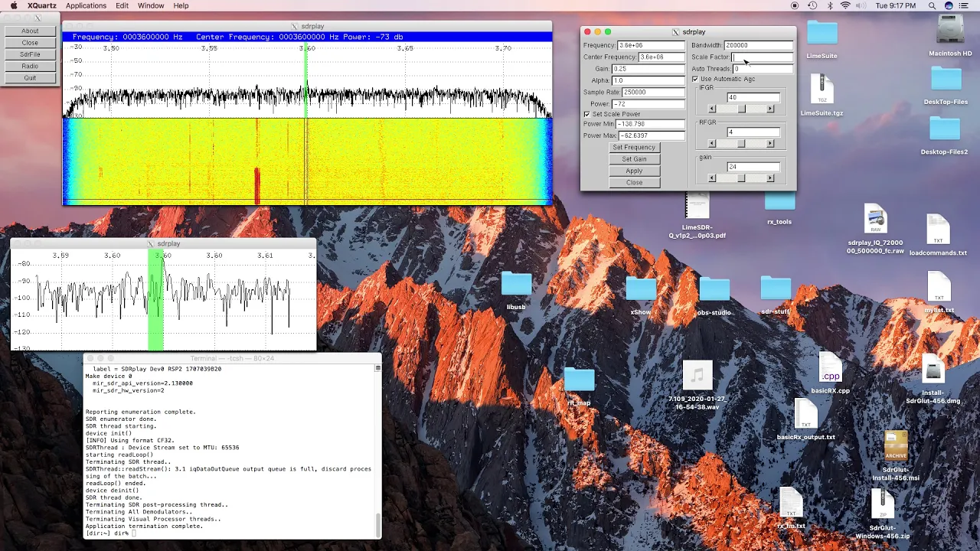Select the LimeSDR PDF document icon

(697, 205)
